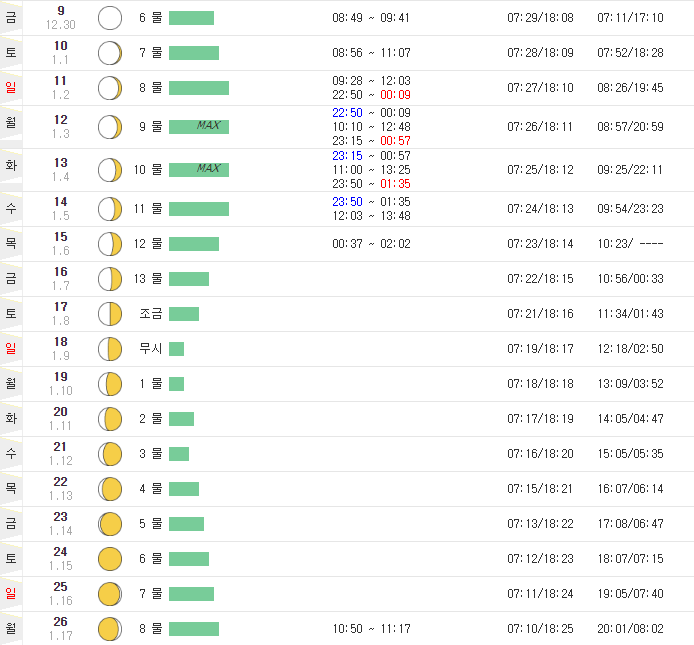The width and height of the screenshot is (694, 645).
Task: Click the moon phase icon for day 16
Action: click(x=110, y=279)
